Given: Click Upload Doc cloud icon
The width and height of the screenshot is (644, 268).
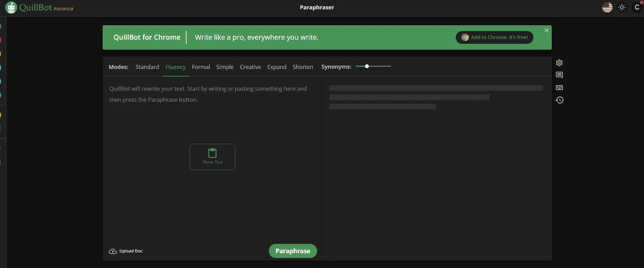Looking at the screenshot, I should tap(113, 251).
